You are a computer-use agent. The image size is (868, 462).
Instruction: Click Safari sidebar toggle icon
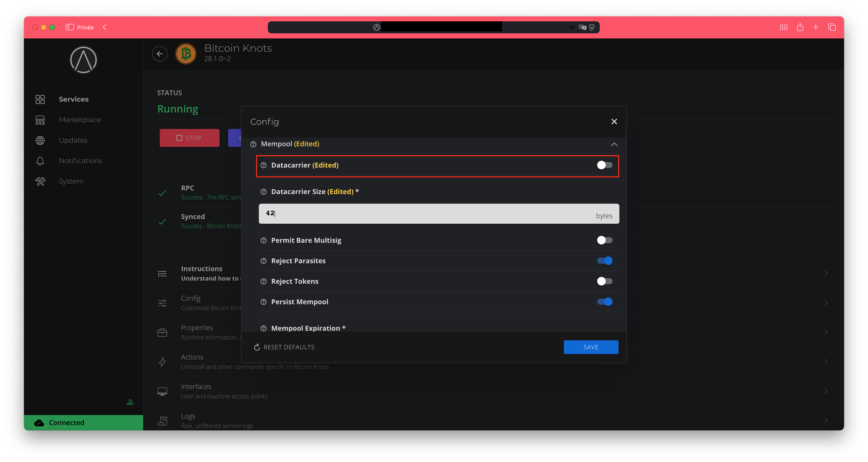pyautogui.click(x=70, y=27)
